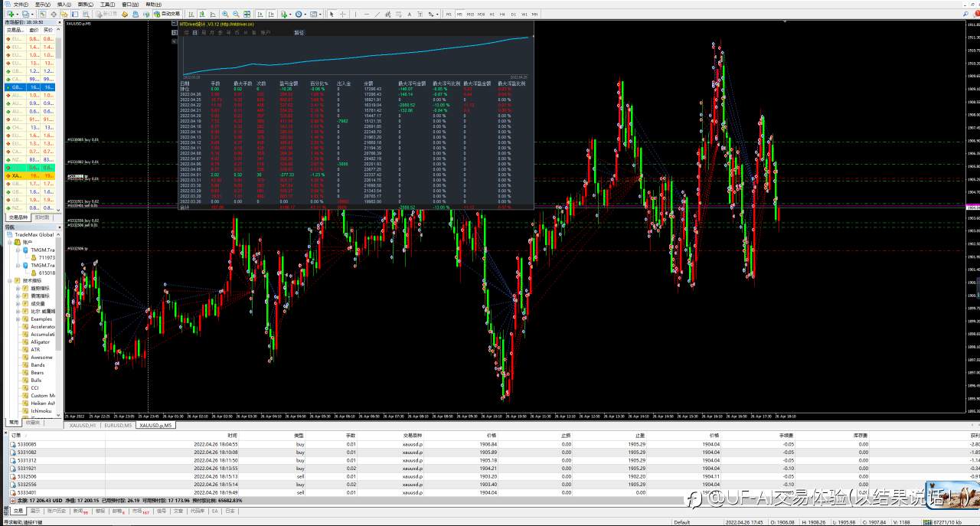
Task: Select the Alligator indicator
Action: 41,341
